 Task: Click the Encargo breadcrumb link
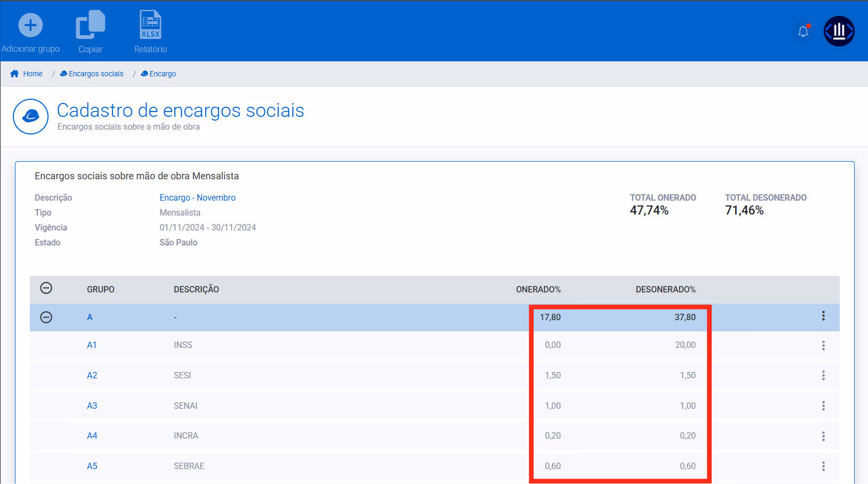coord(163,74)
